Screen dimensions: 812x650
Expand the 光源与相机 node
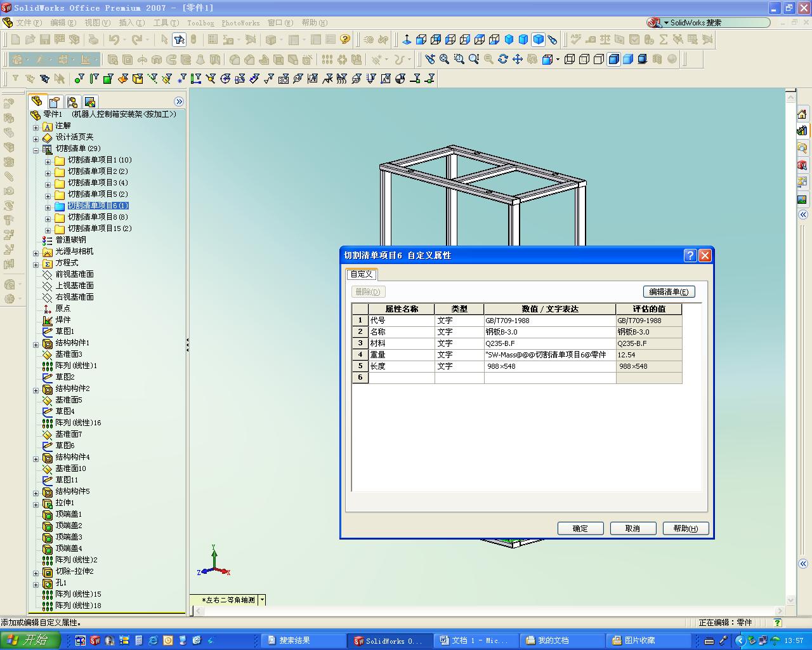pyautogui.click(x=36, y=253)
